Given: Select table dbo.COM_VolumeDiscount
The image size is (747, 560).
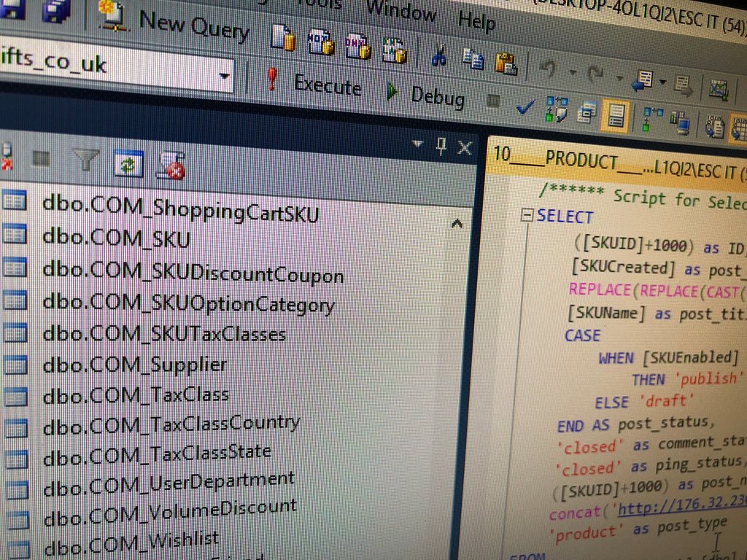Looking at the screenshot, I should [170, 513].
